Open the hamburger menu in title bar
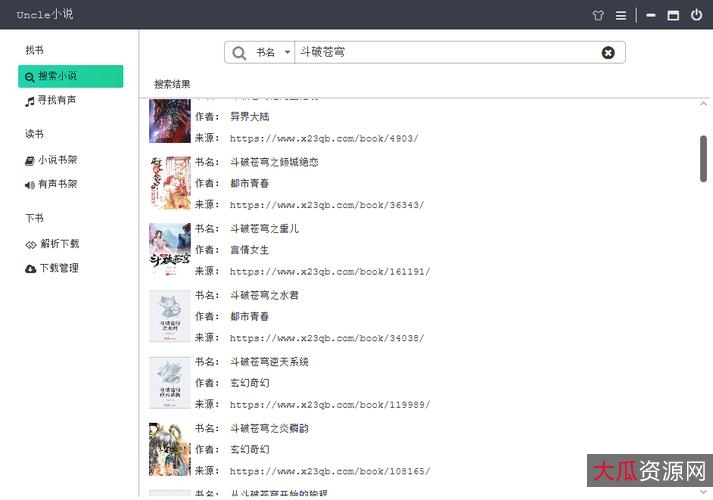The width and height of the screenshot is (713, 500). [x=621, y=15]
